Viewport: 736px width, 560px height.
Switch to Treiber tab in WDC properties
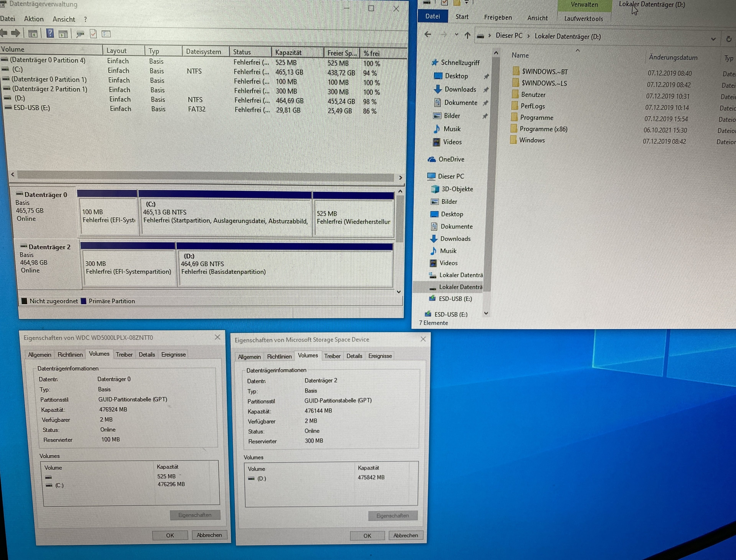point(124,355)
